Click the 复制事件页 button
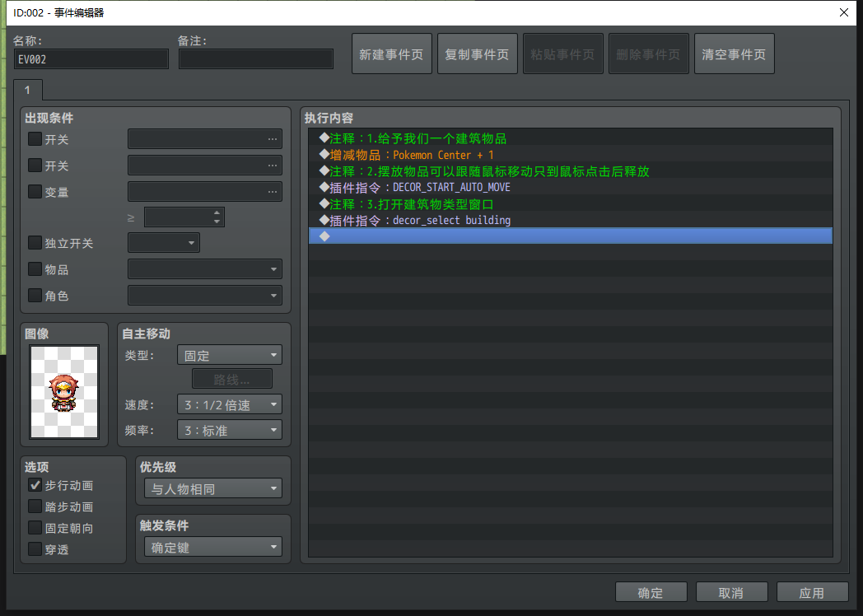863x616 pixels. (x=477, y=54)
